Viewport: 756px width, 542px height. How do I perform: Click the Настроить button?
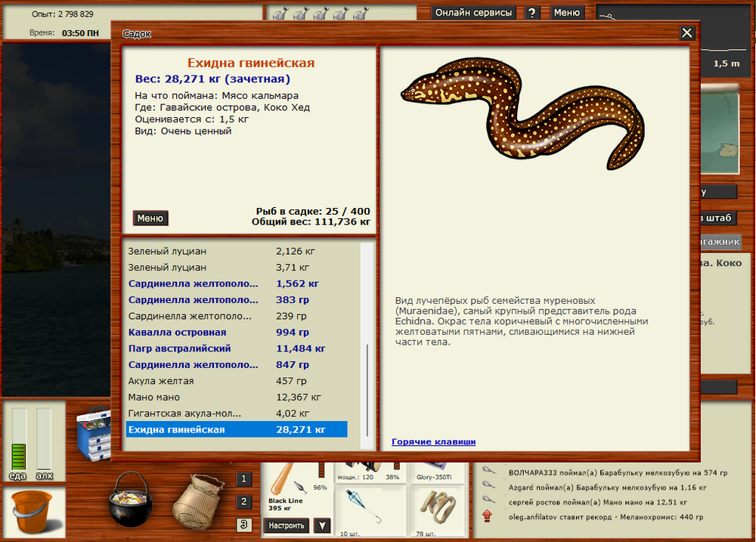coord(287,525)
